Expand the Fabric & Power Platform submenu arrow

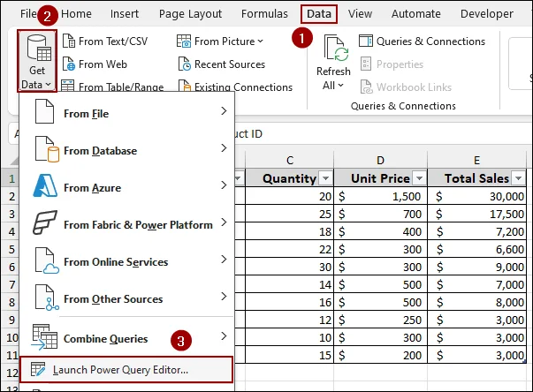224,222
